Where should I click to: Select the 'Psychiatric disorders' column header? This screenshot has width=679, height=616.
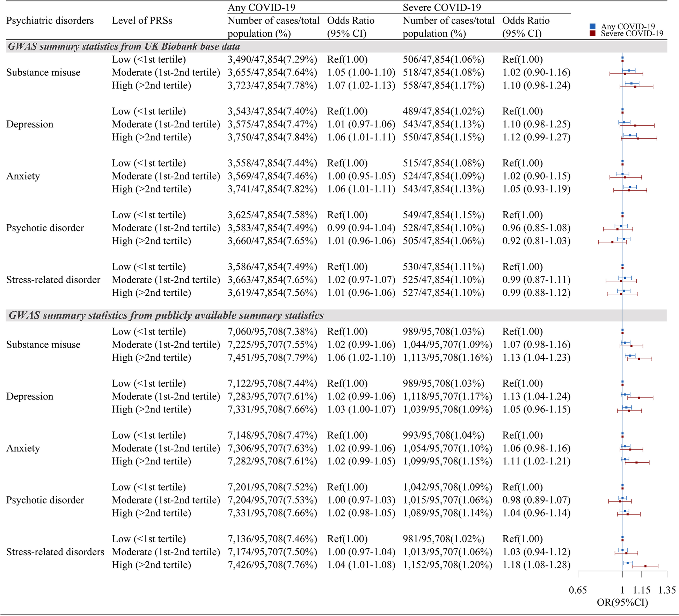tap(50, 21)
